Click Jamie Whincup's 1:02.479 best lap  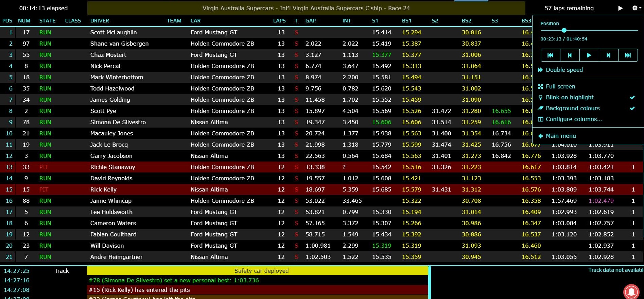601,201
